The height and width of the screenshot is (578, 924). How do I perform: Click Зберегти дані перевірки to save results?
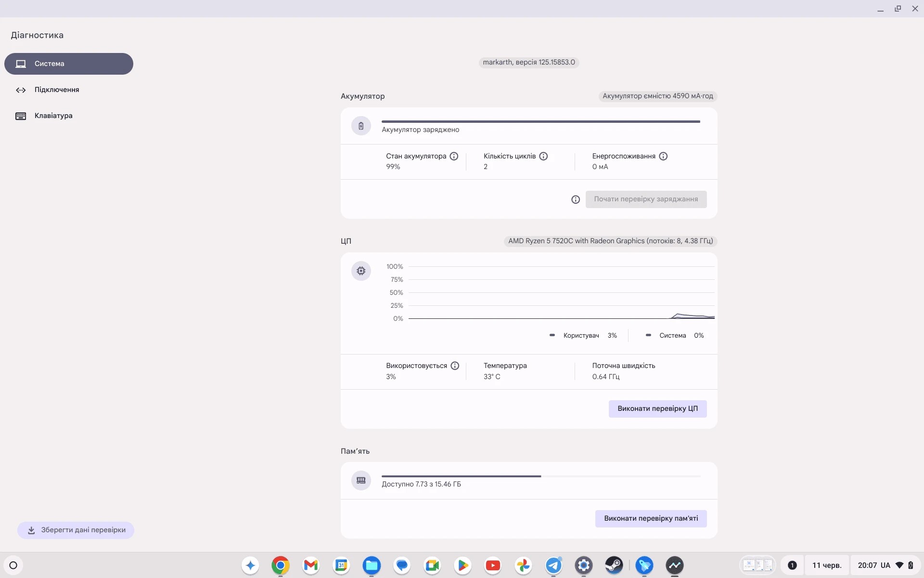pyautogui.click(x=75, y=529)
